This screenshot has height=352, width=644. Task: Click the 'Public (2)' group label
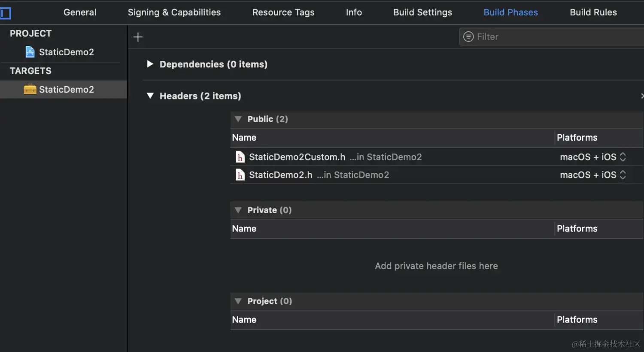click(x=267, y=119)
